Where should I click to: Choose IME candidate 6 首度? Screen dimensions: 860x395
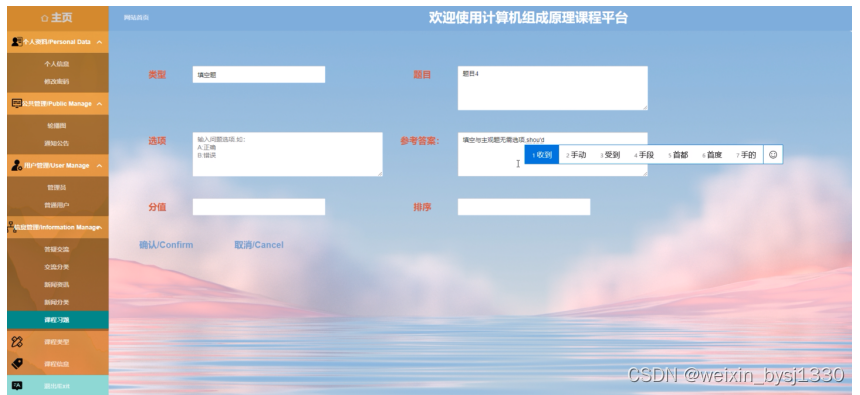pos(712,155)
